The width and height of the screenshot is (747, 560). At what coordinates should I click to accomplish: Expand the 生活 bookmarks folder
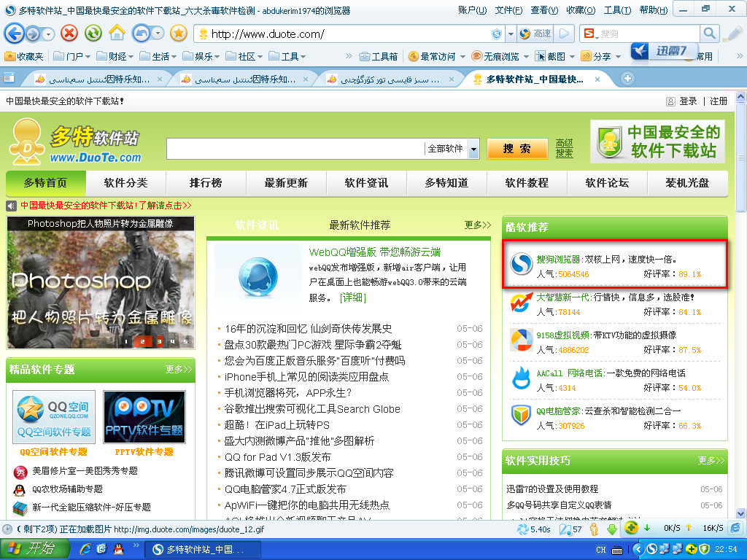(x=158, y=57)
